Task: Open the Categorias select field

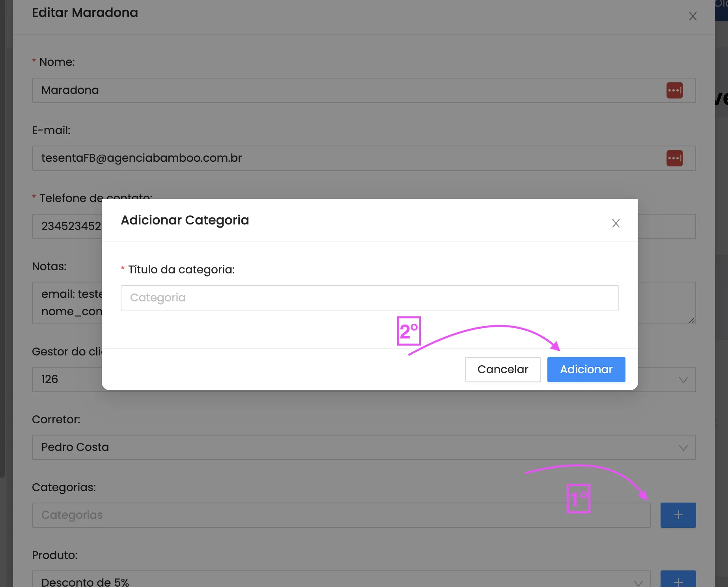Action: tap(342, 515)
